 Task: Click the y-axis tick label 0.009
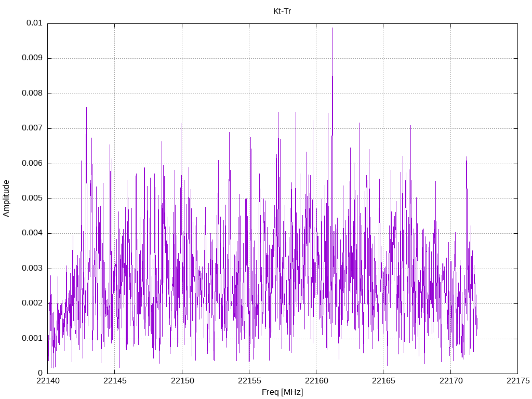(x=32, y=58)
